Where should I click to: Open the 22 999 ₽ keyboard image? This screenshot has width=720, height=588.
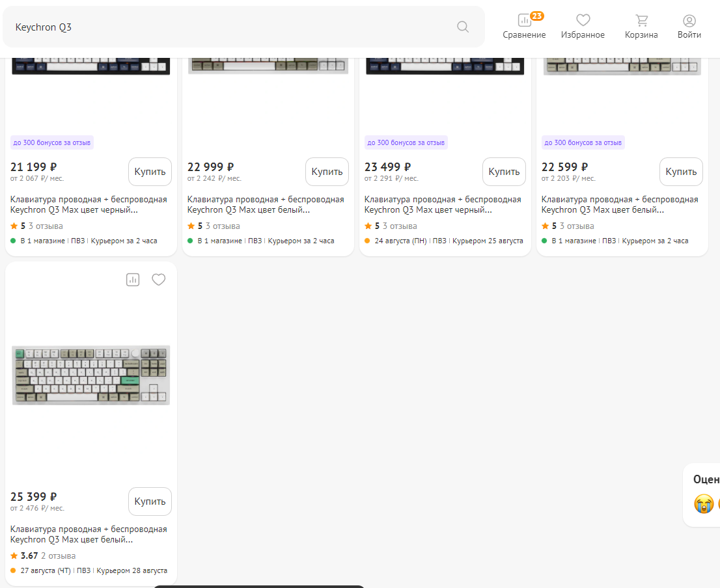pos(268,66)
